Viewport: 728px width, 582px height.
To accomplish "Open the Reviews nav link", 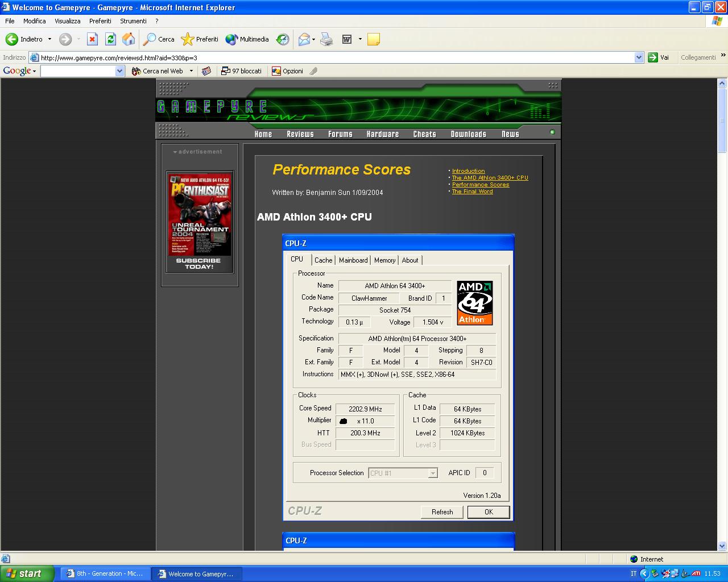I will click(300, 134).
